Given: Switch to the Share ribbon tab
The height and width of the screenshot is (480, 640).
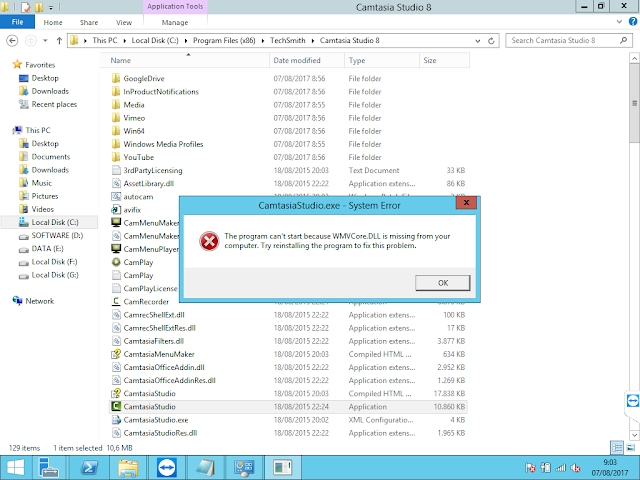Looking at the screenshot, I should pos(89,22).
